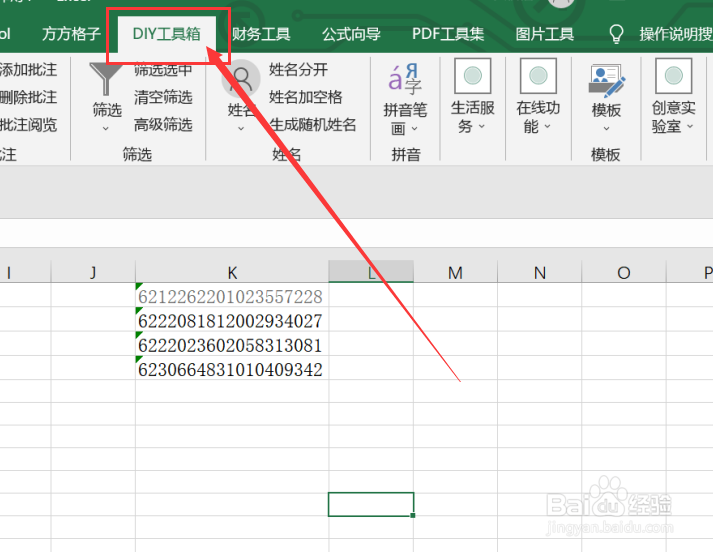
Task: Click 姓名加空格
Action: (x=306, y=97)
